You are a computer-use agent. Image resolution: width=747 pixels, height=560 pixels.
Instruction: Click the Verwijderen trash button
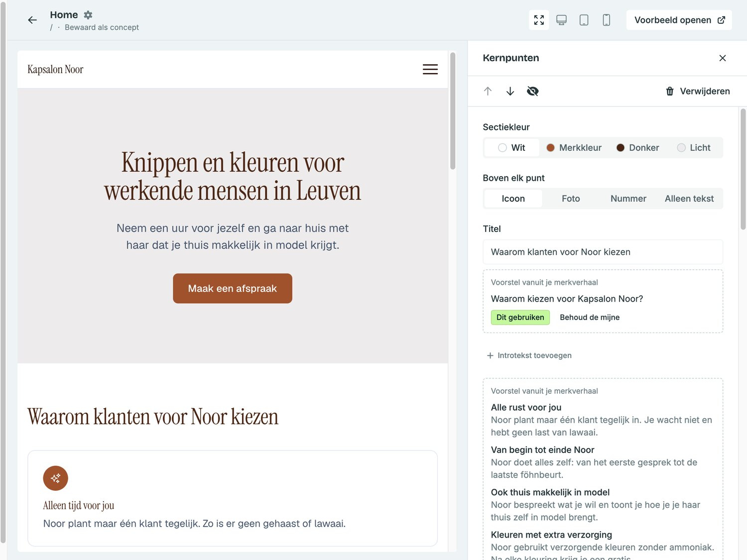click(698, 91)
